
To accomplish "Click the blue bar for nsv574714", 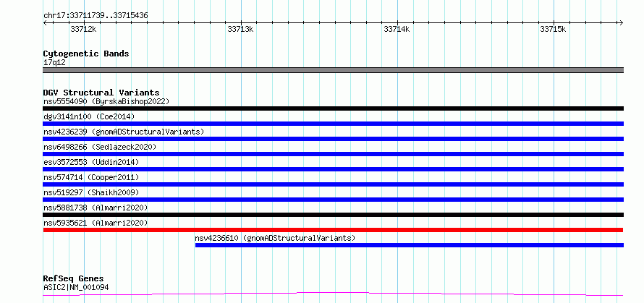I will 334,184.
